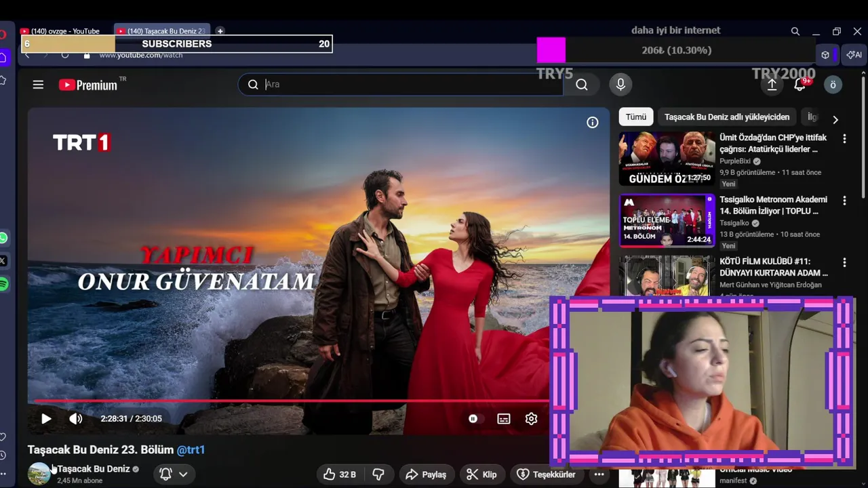
Task: Open Opera sidebar home workspace icon
Action: [3, 57]
